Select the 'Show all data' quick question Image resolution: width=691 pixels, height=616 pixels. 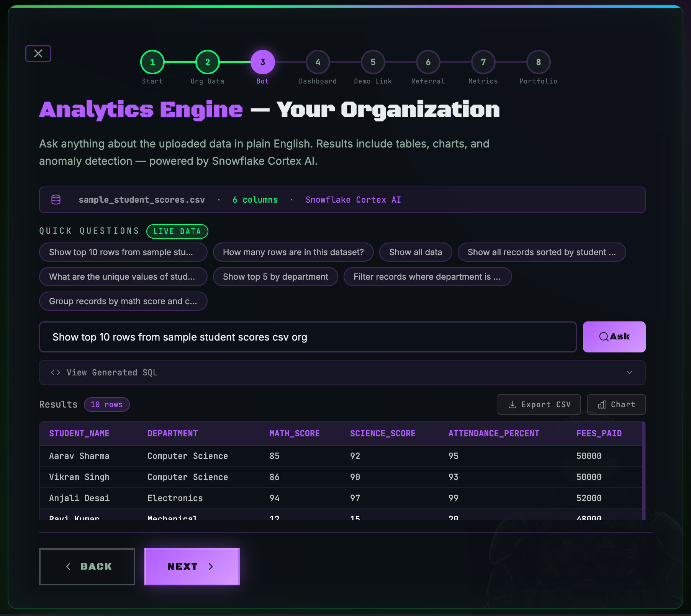click(x=416, y=252)
